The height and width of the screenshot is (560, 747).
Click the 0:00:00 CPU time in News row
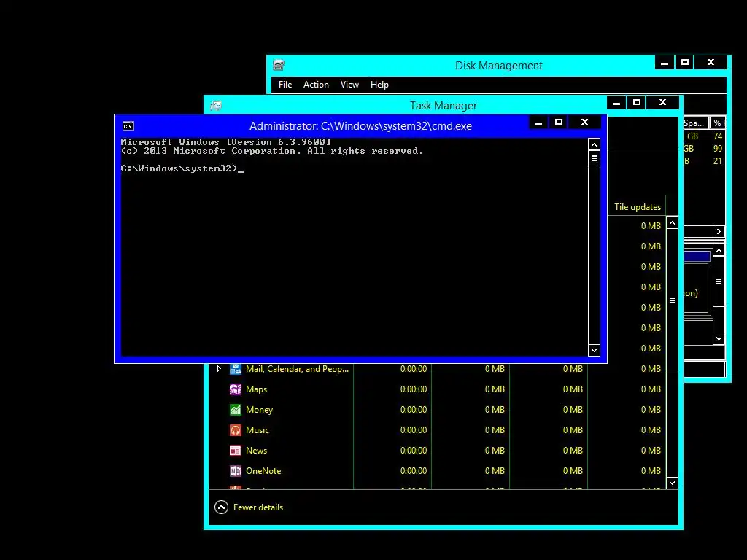click(x=414, y=451)
